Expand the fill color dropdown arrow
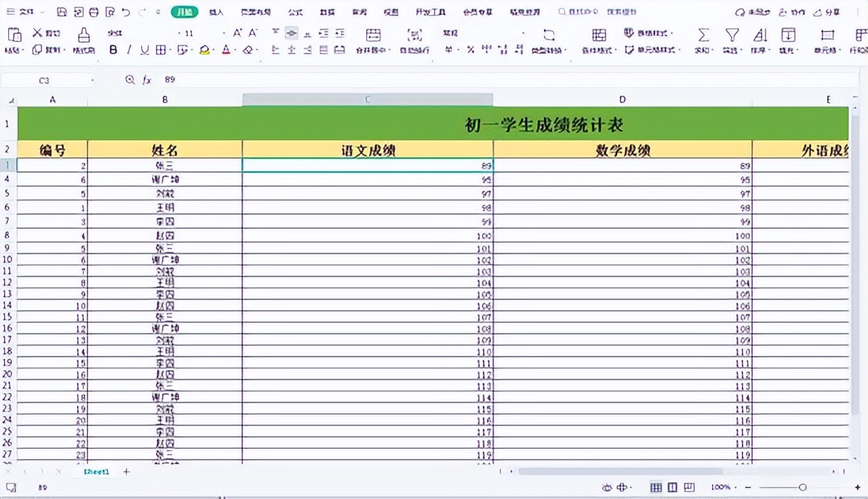 point(212,50)
